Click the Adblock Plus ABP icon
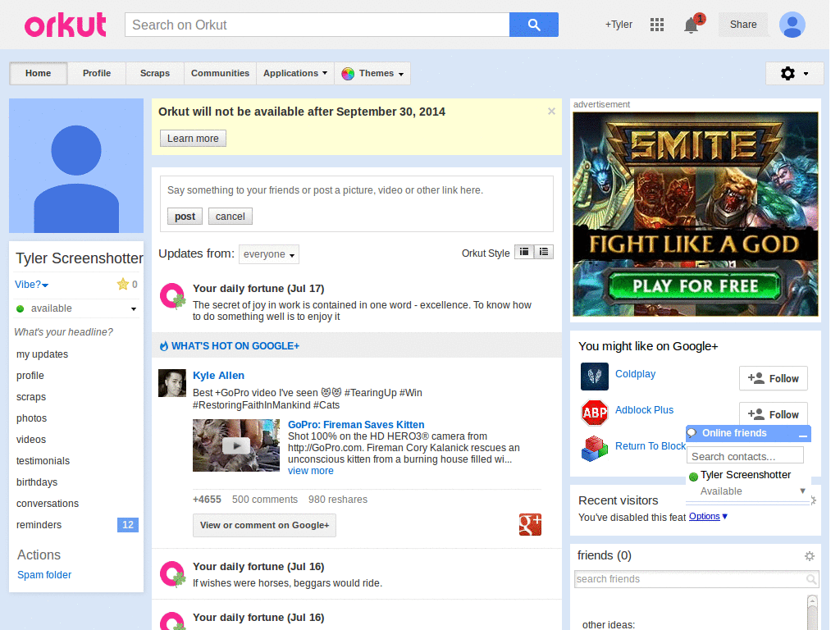840x630 pixels. point(594,413)
